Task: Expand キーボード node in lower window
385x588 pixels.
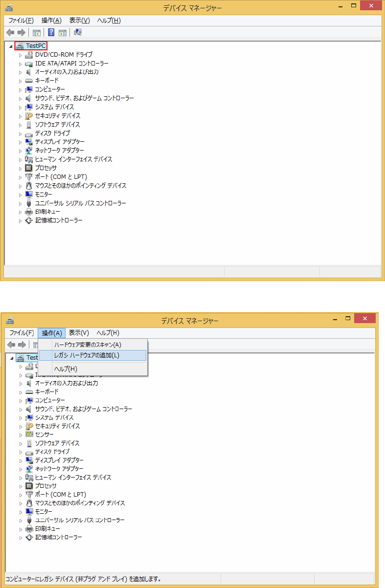Action: (x=21, y=392)
